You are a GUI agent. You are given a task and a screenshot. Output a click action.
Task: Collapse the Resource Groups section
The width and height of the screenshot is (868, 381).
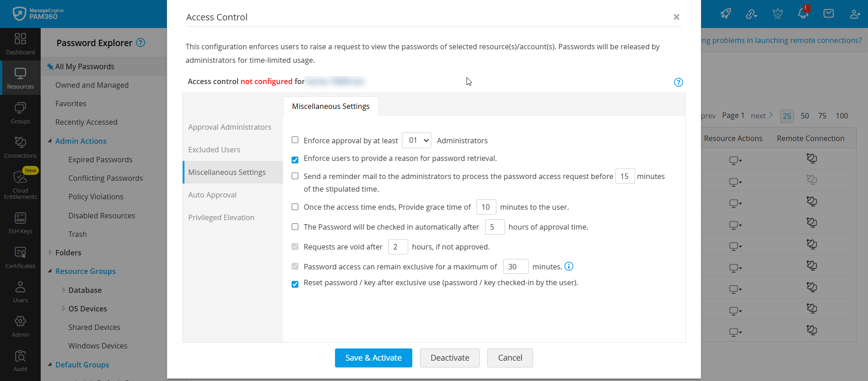(50, 271)
